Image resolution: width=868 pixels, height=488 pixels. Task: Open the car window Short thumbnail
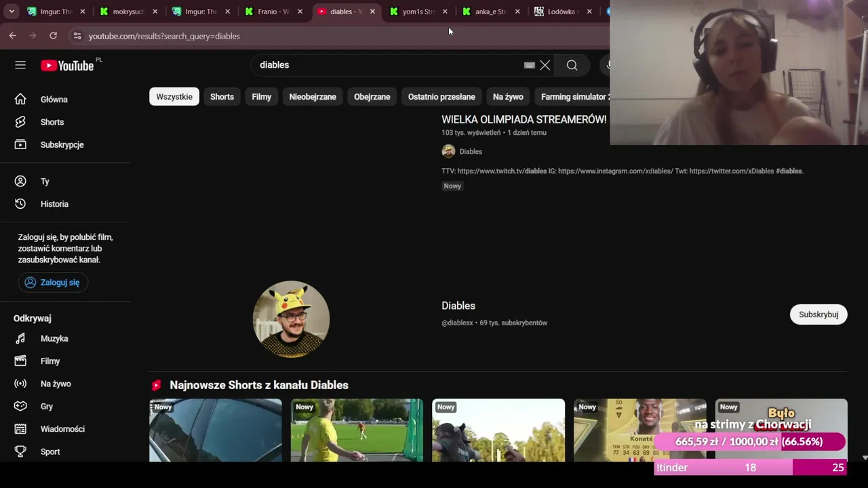tap(216, 430)
